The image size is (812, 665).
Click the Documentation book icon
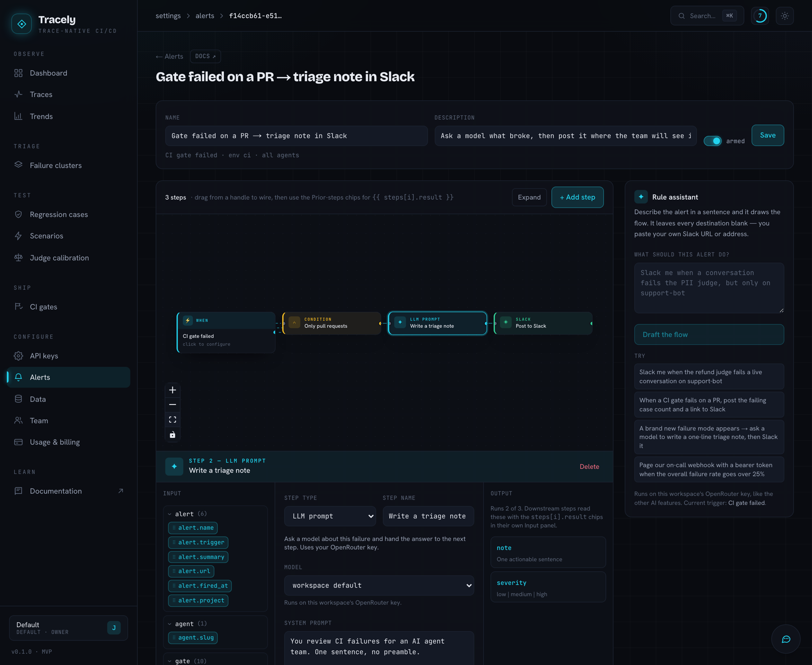pyautogui.click(x=18, y=491)
